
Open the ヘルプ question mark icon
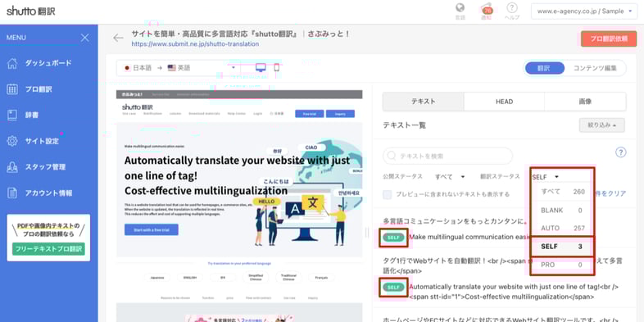coord(512,11)
